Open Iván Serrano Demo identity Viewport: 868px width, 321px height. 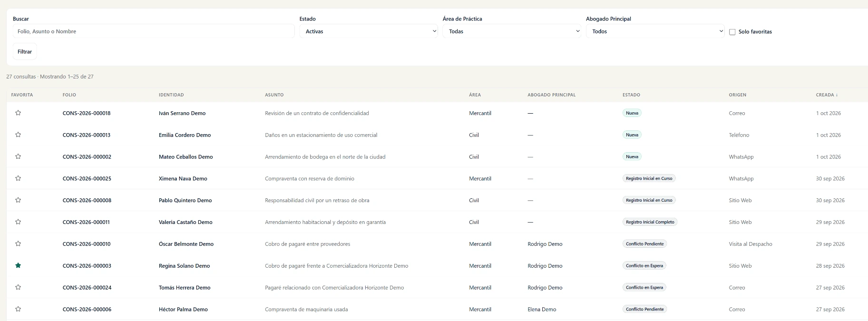[x=182, y=113]
